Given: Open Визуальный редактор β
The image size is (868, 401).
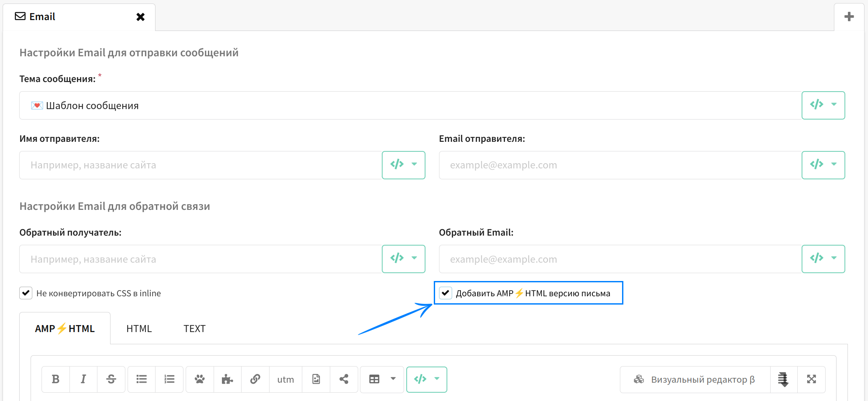Looking at the screenshot, I should [x=695, y=379].
